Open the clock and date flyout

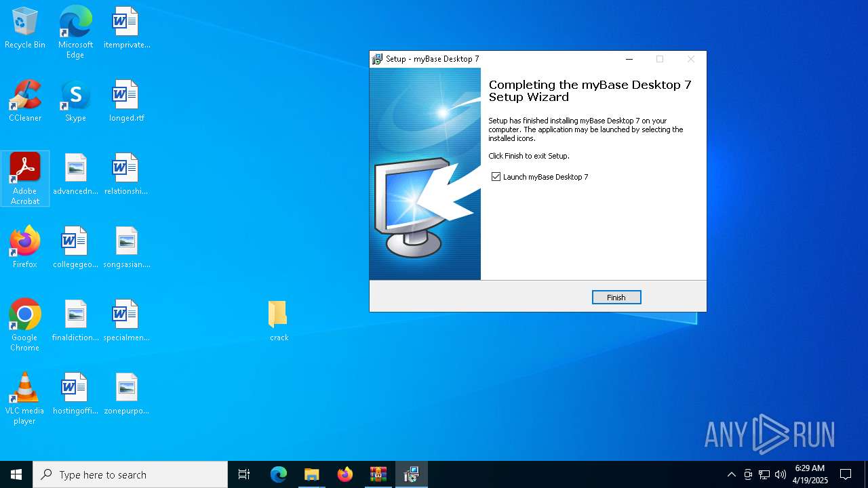[810, 474]
